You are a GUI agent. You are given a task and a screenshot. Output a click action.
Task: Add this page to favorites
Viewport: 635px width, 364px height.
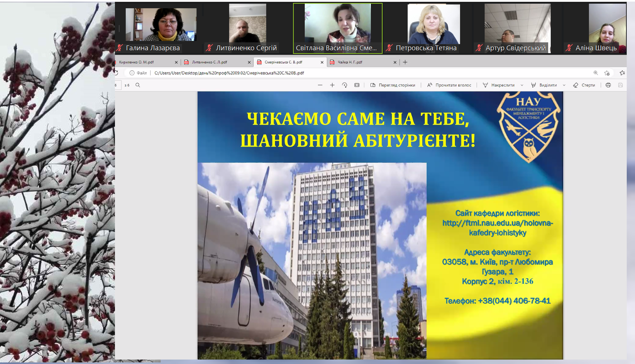coord(607,73)
